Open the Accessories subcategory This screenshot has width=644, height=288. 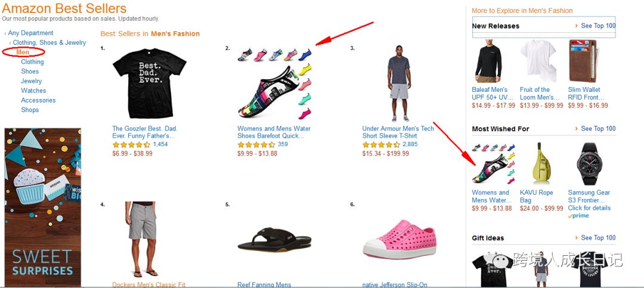pos(38,100)
